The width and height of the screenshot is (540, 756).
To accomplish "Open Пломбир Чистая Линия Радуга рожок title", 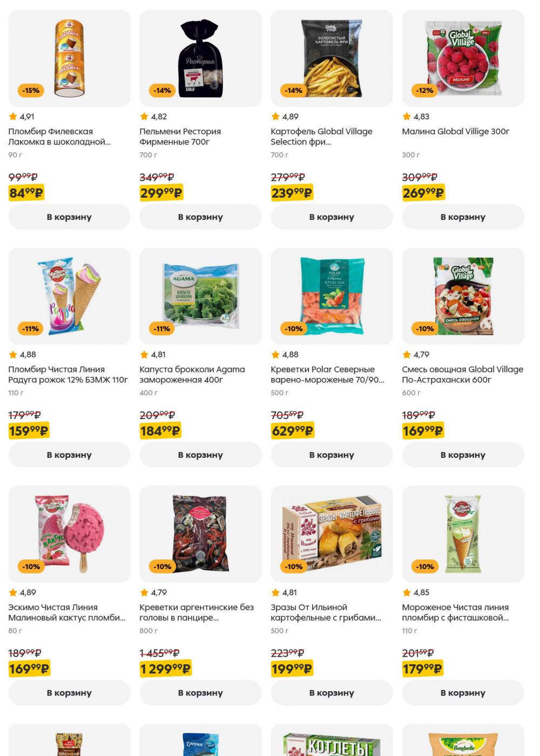I will (x=68, y=375).
